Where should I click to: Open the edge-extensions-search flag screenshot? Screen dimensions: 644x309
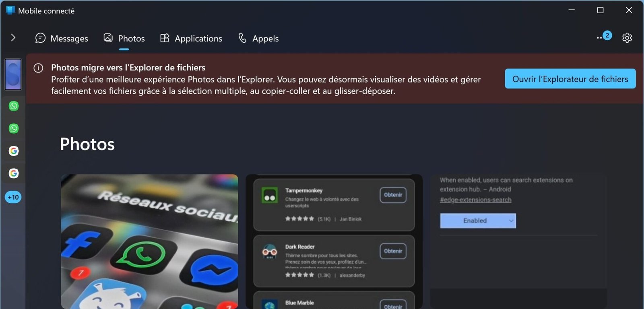coord(518,241)
